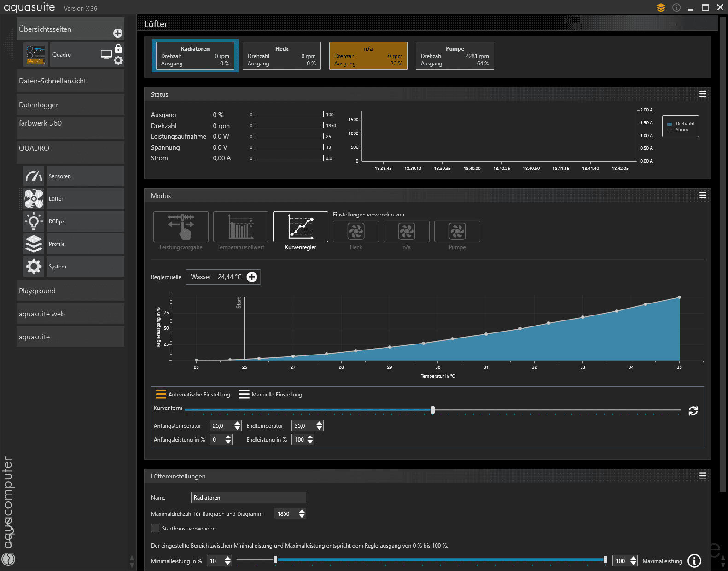The height and width of the screenshot is (571, 728).
Task: Open RGBpx page
Action: [85, 221]
